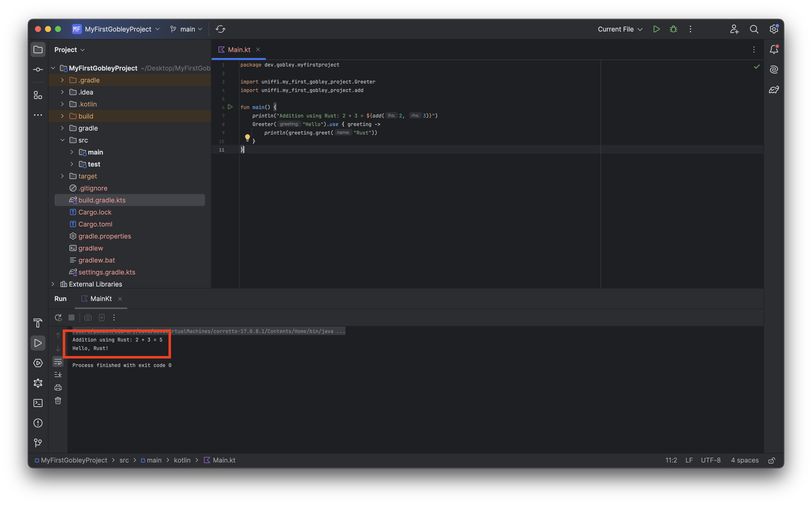Open the Project view mode dropdown
The width and height of the screenshot is (812, 505).
pyautogui.click(x=69, y=50)
